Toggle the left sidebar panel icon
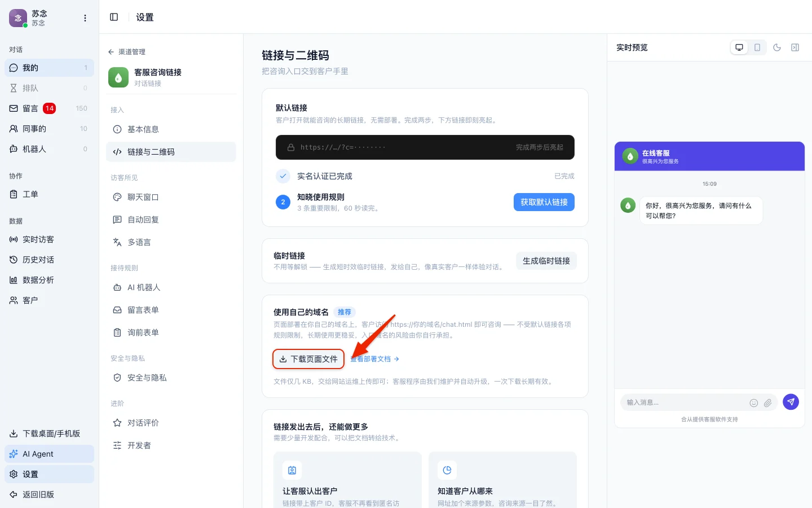The image size is (812, 508). (114, 17)
